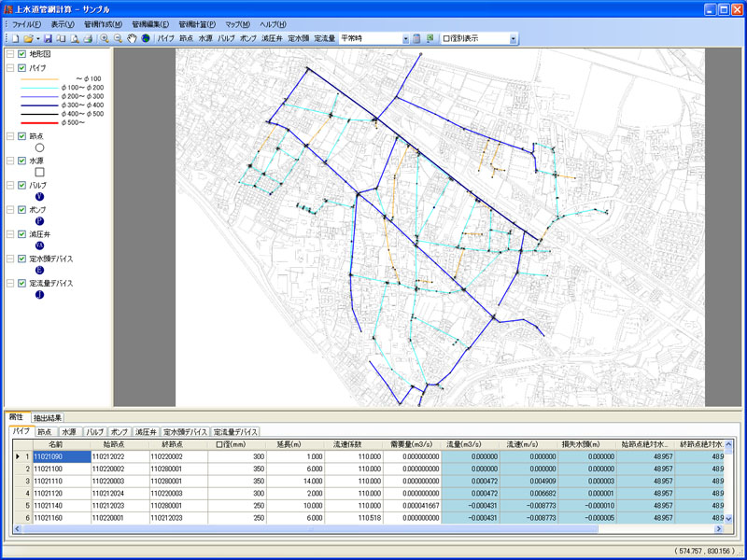Viewport: 747px width, 560px height.
Task: Open the 平常時 scenario dropdown
Action: pyautogui.click(x=405, y=39)
